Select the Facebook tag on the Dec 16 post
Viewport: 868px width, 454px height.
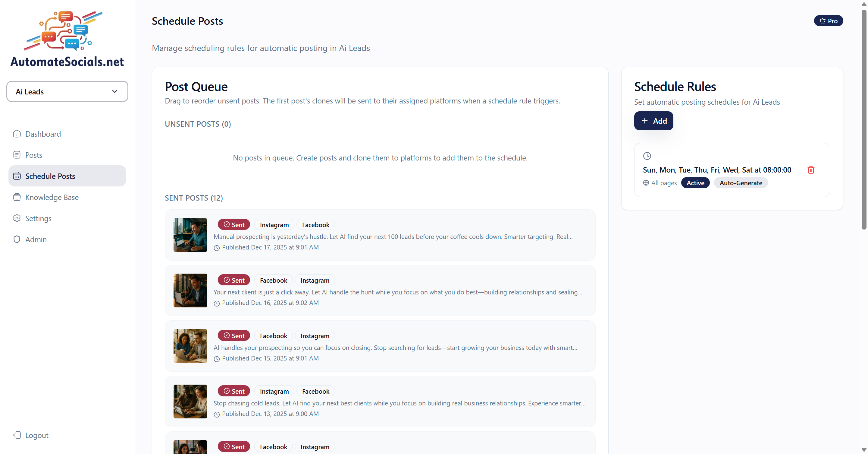click(x=273, y=280)
